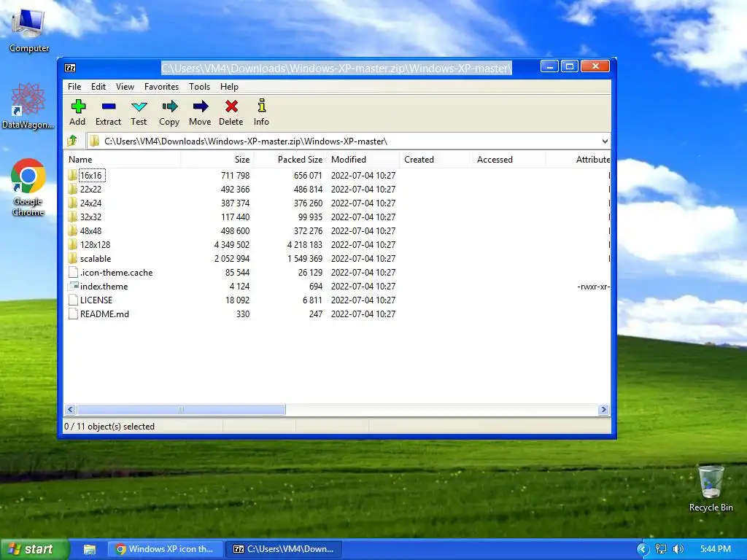Screen dimensions: 747x560
Task: Open the address path dropdown arrow
Action: click(605, 141)
